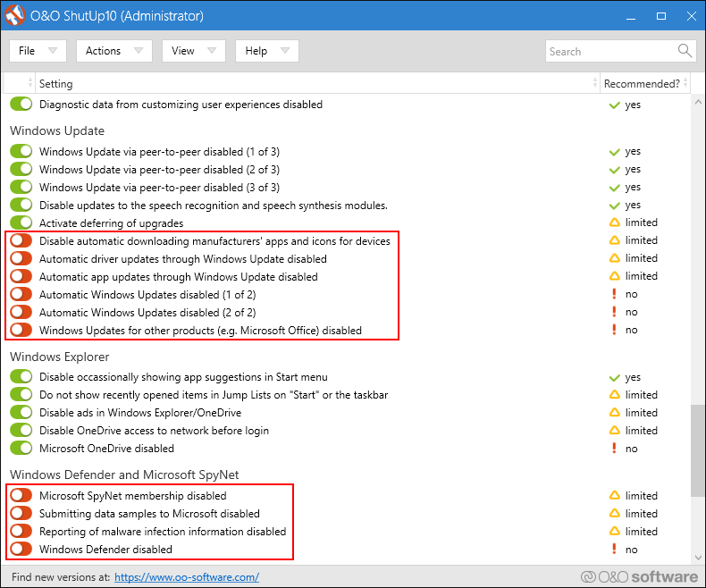
Task: Click green checkmark for app suggestions in Start menu
Action: point(614,378)
